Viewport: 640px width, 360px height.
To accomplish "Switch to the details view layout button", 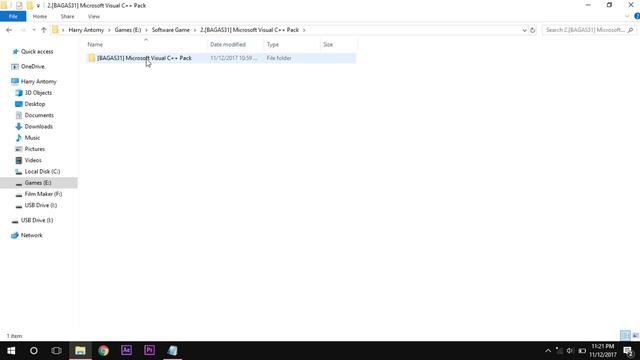I will coord(625,336).
